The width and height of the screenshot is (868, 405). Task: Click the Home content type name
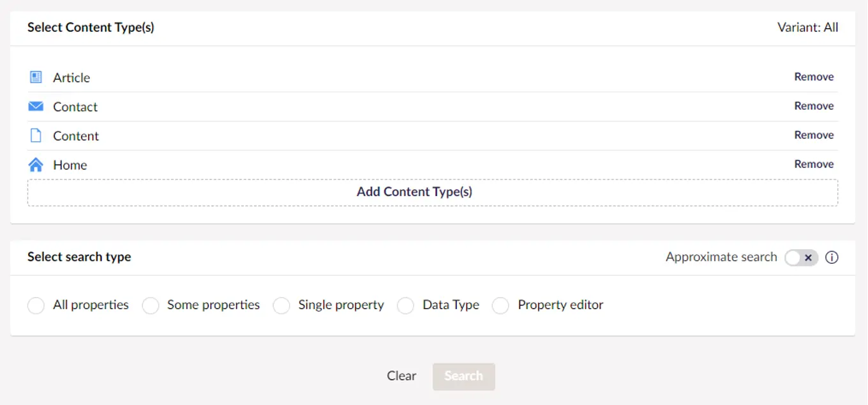[x=70, y=165]
